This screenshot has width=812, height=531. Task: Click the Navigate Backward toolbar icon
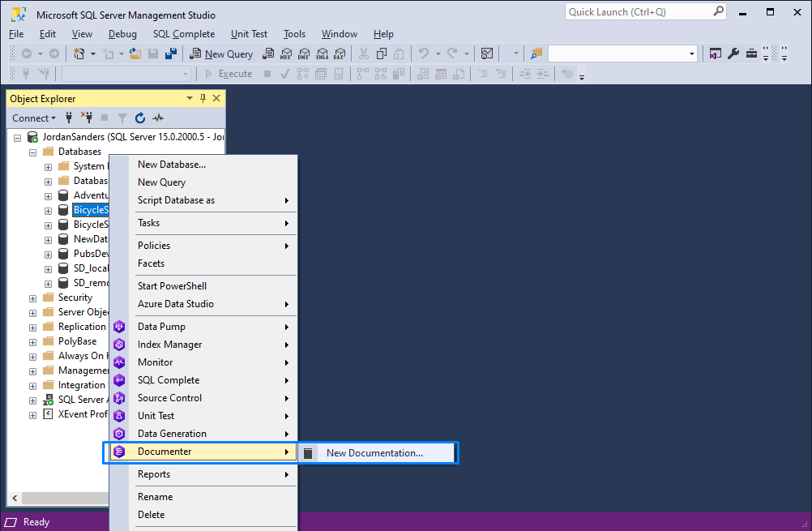pyautogui.click(x=27, y=54)
